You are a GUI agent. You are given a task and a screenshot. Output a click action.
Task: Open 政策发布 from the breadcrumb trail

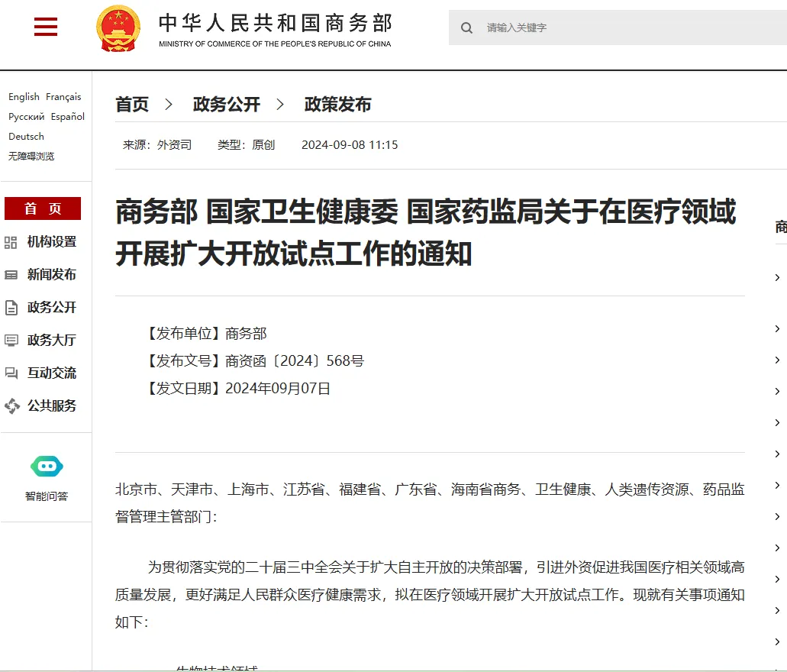click(x=337, y=105)
